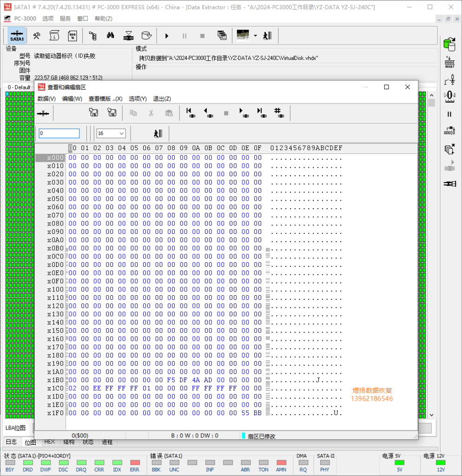The image size is (462, 476).
Task: Click the exit icon in sector editor toolbar
Action: (x=158, y=133)
